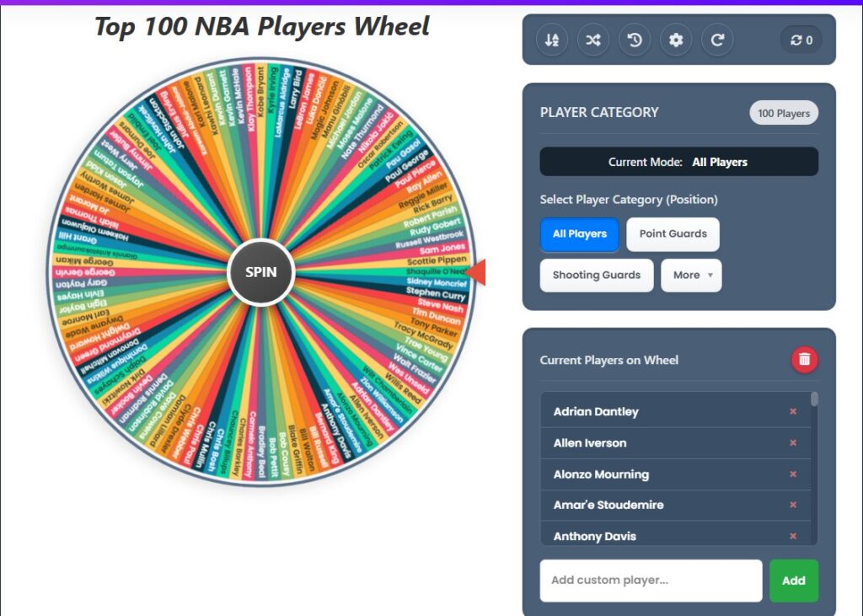Open spin history using the clock icon
This screenshot has width=863, height=616.
click(635, 39)
